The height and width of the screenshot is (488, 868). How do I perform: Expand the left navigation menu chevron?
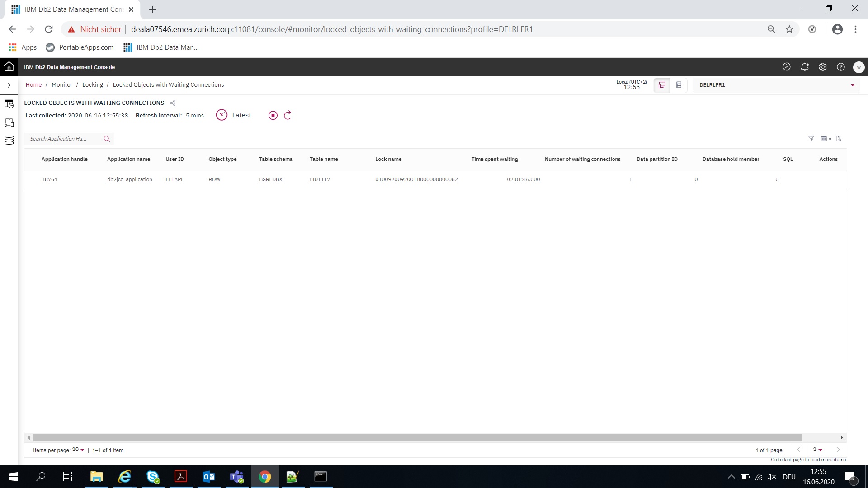click(x=9, y=85)
